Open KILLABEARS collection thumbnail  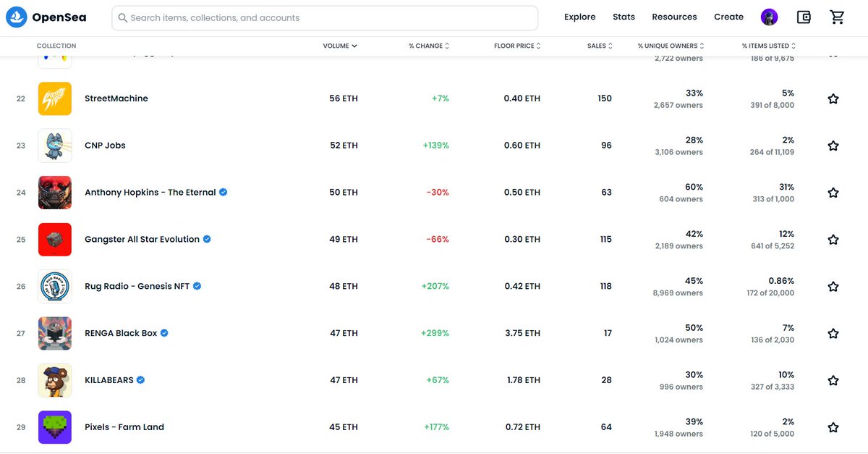click(55, 381)
